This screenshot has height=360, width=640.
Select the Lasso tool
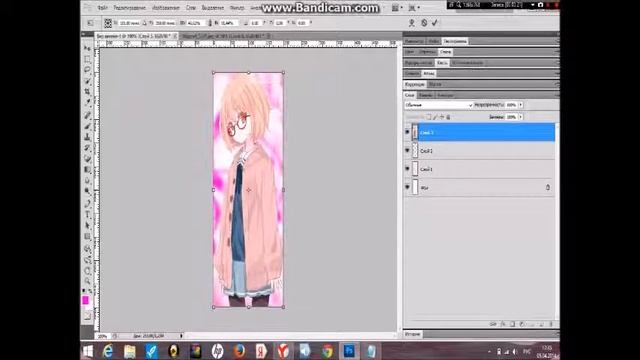click(87, 70)
